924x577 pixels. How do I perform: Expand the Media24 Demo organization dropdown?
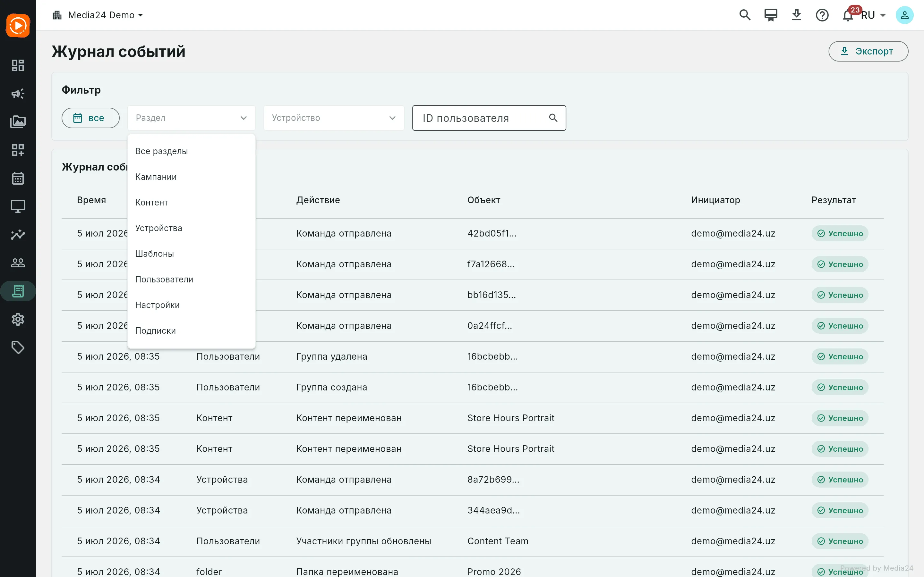point(98,15)
